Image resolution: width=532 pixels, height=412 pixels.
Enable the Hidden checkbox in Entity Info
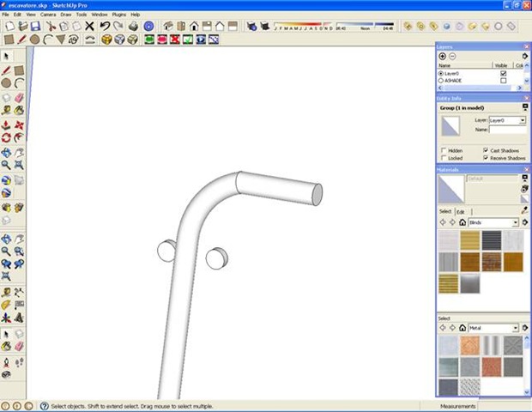(444, 150)
